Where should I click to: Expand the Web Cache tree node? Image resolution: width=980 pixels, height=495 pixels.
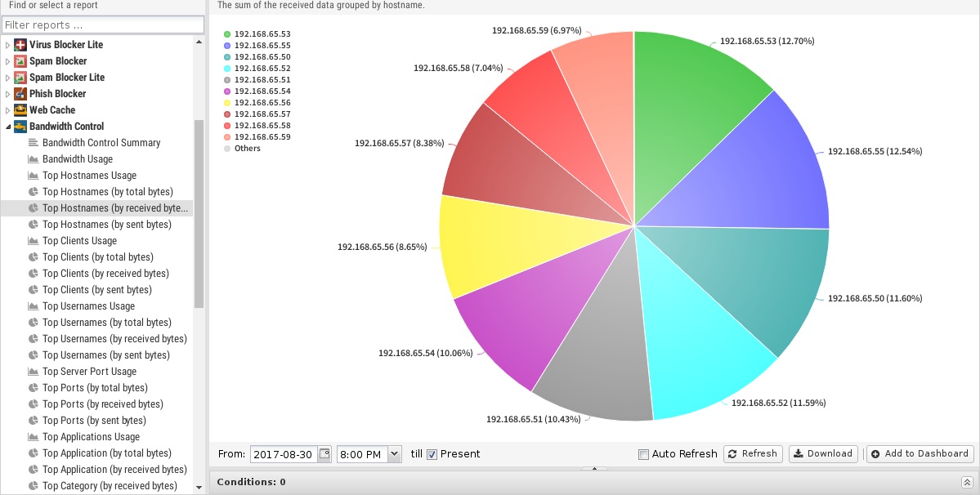(x=7, y=109)
